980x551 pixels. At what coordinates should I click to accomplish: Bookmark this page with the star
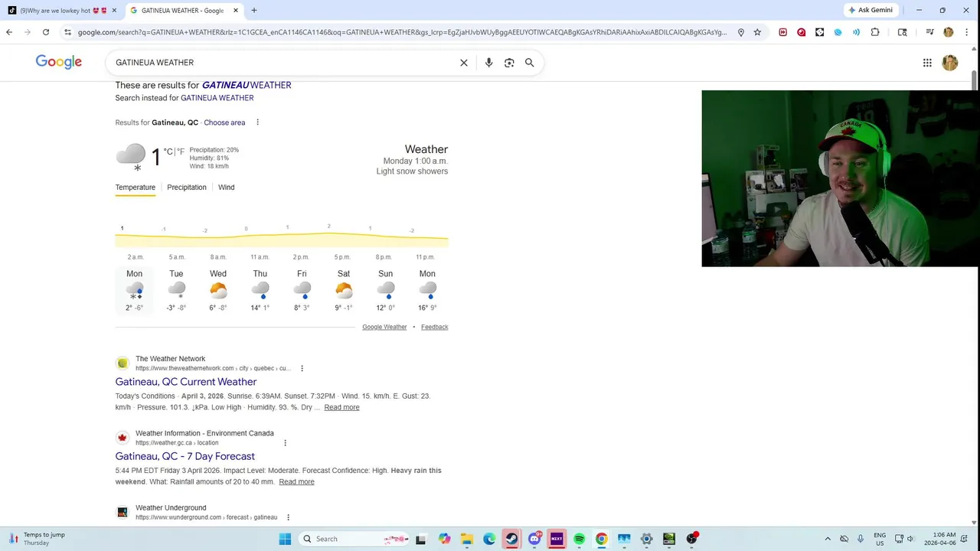click(x=757, y=32)
